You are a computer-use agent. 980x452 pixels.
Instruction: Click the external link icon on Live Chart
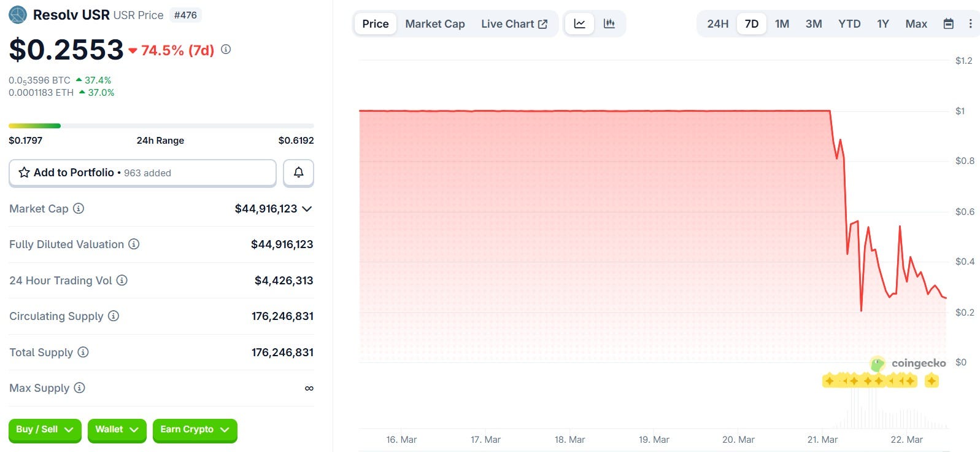point(542,24)
